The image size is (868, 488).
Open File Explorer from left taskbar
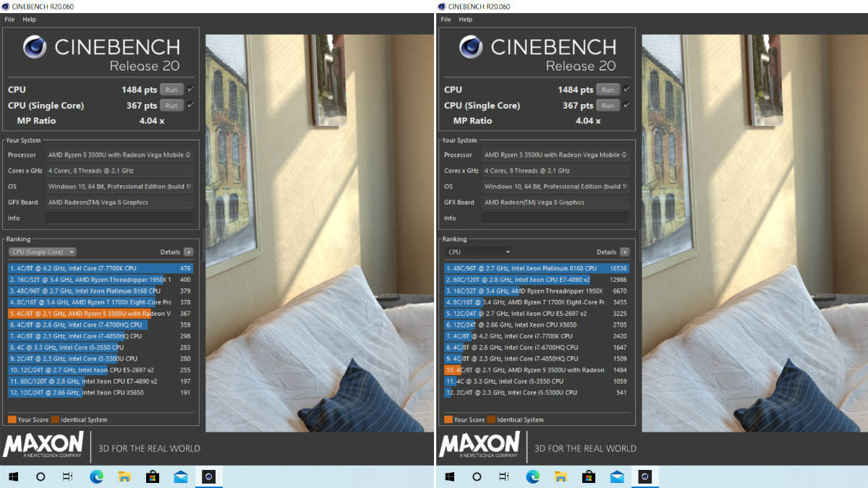(x=124, y=476)
